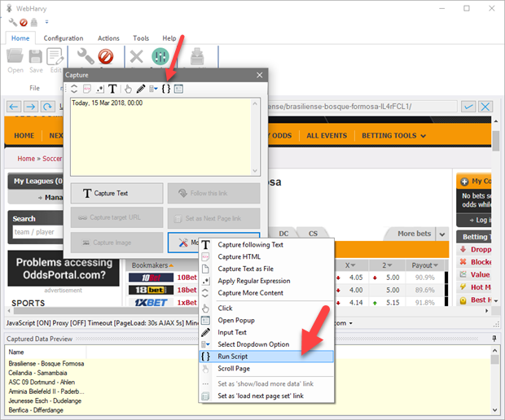Click the Run Script braces icon in Capture toolbar
Image resolution: width=505 pixels, height=420 pixels.
click(x=166, y=89)
